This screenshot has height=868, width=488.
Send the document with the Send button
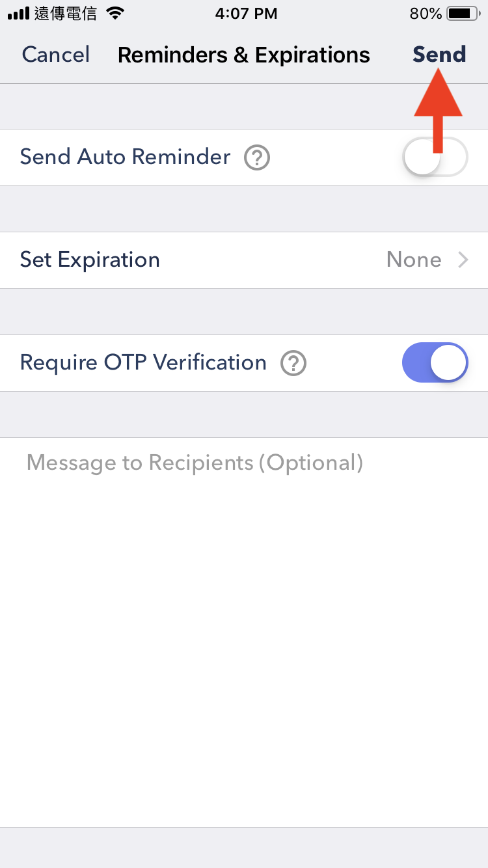pyautogui.click(x=439, y=55)
